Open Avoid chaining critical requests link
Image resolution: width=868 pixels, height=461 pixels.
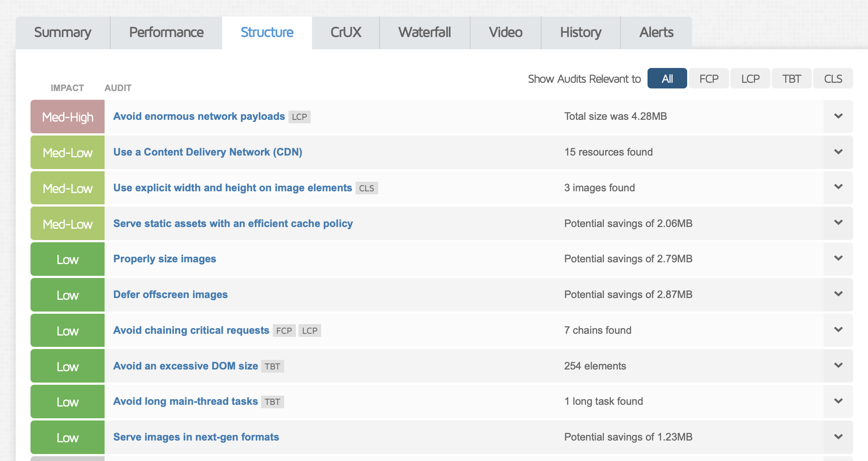pos(191,330)
